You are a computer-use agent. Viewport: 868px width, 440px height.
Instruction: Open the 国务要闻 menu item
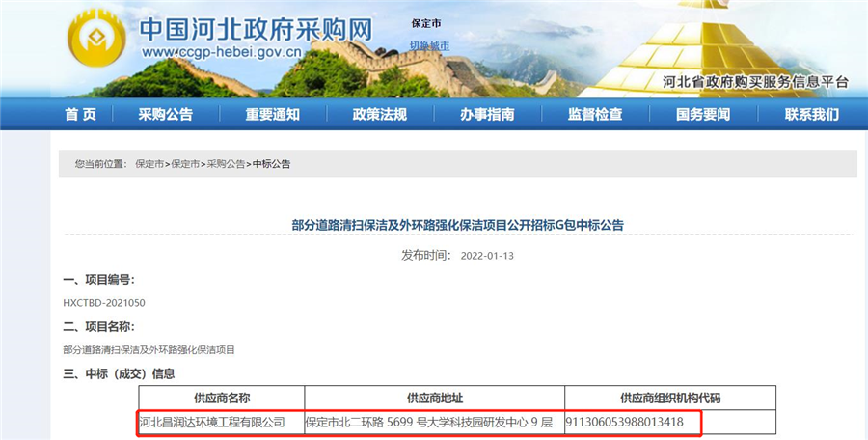click(x=703, y=114)
